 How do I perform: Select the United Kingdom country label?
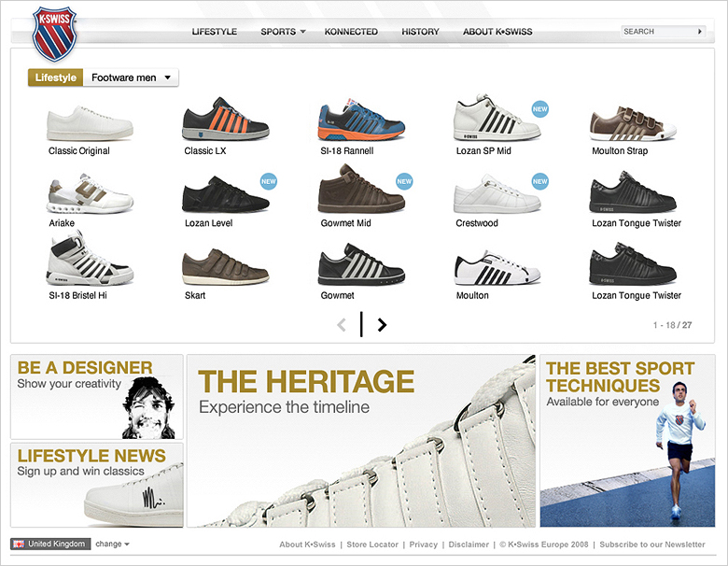click(x=57, y=544)
